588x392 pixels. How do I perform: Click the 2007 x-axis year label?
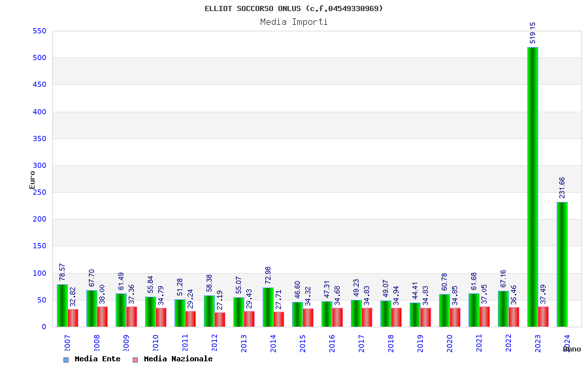(x=67, y=343)
